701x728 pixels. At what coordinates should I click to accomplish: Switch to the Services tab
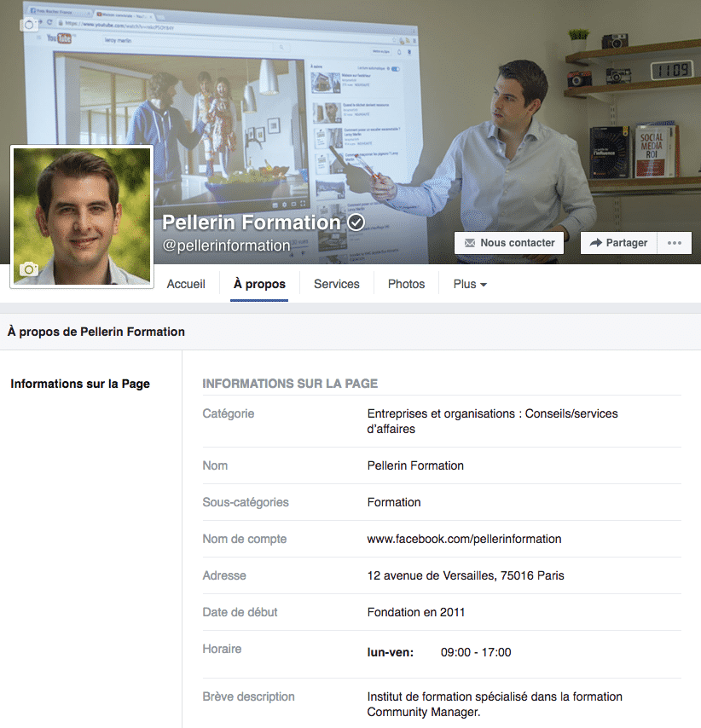[337, 284]
